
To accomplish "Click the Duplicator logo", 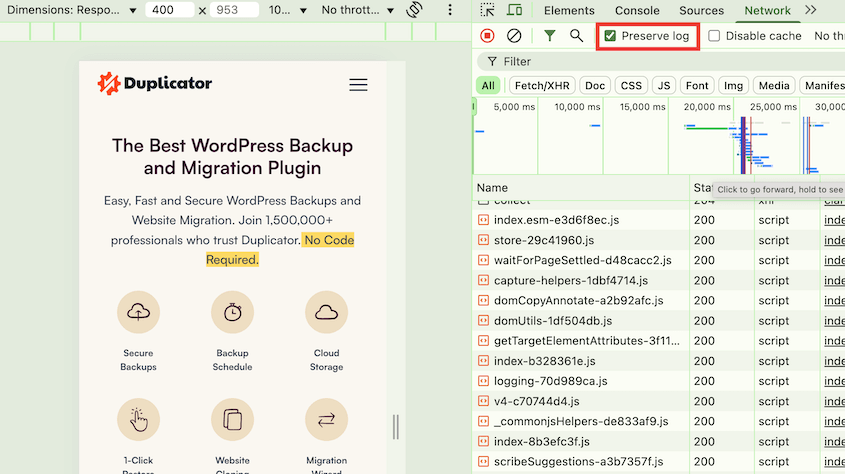I will (x=155, y=83).
